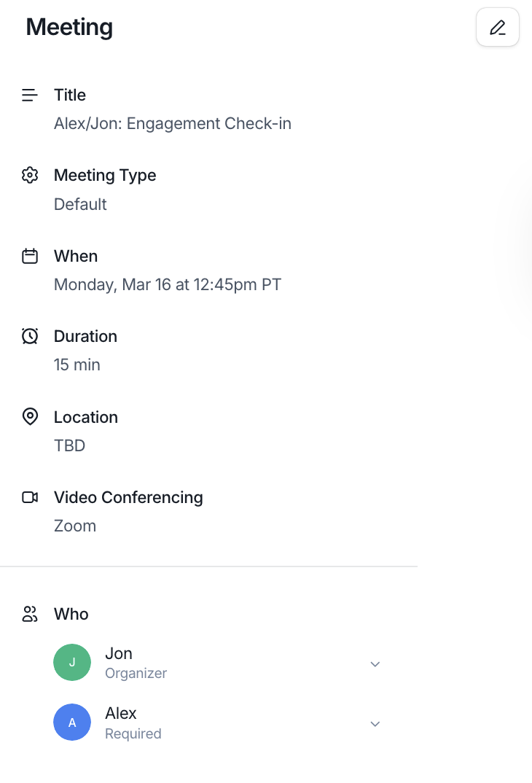Click the Zoom video conferencing value
Viewport: 532px width, 783px height.
[75, 526]
